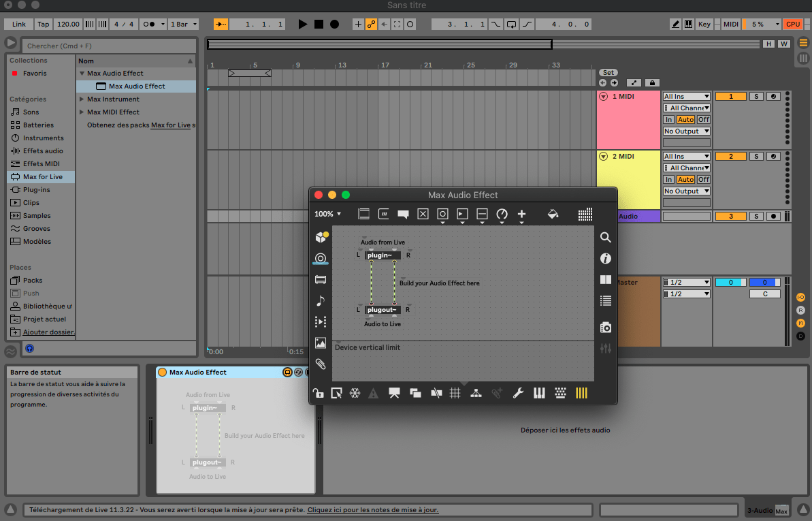Viewport: 812px width, 521px height.
Task: Click the yellow bars icon in Max bottom bar
Action: [581, 393]
